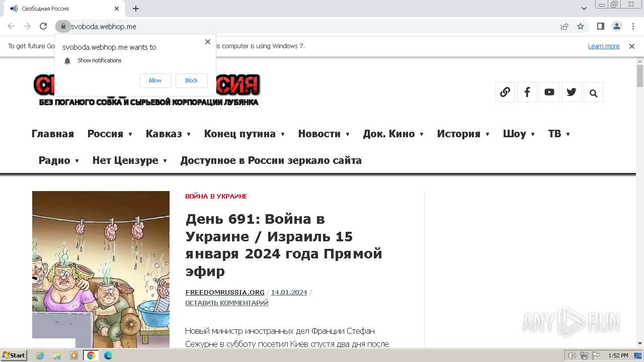Open the Windows Start button
The height and width of the screenshot is (362, 644).
(14, 355)
